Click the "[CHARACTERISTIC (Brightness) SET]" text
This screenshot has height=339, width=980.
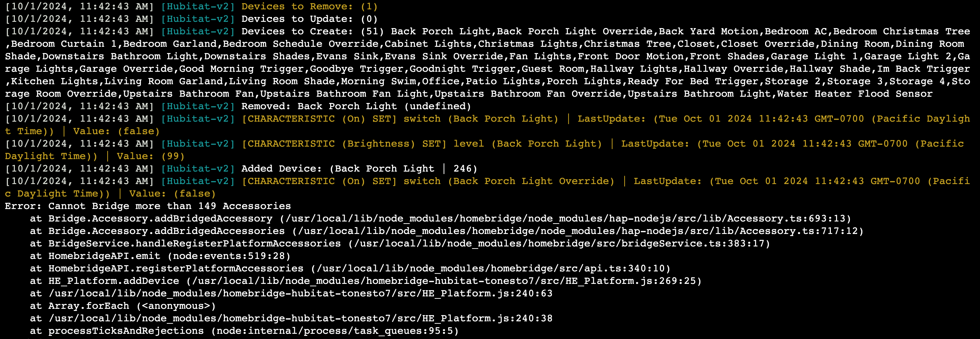[x=344, y=144]
